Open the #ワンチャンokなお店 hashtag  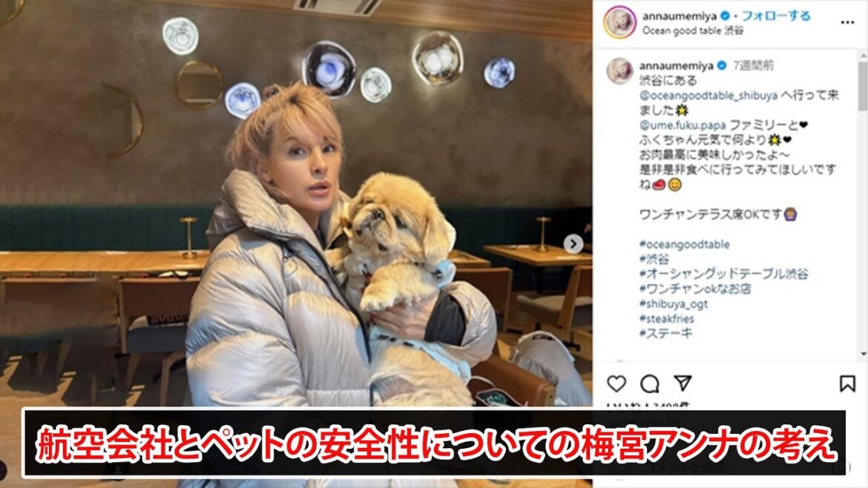pos(694,288)
